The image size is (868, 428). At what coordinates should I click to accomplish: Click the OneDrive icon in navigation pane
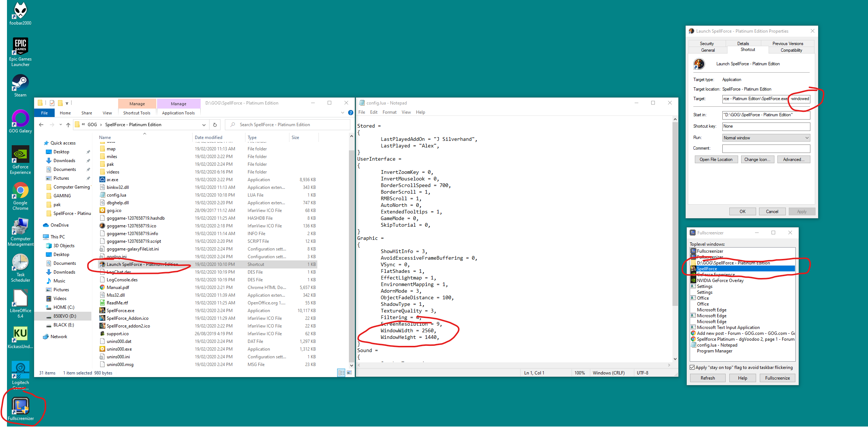(46, 225)
